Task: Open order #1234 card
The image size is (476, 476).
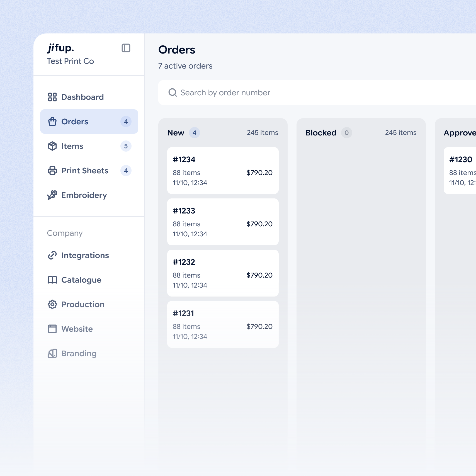Action: pyautogui.click(x=223, y=171)
